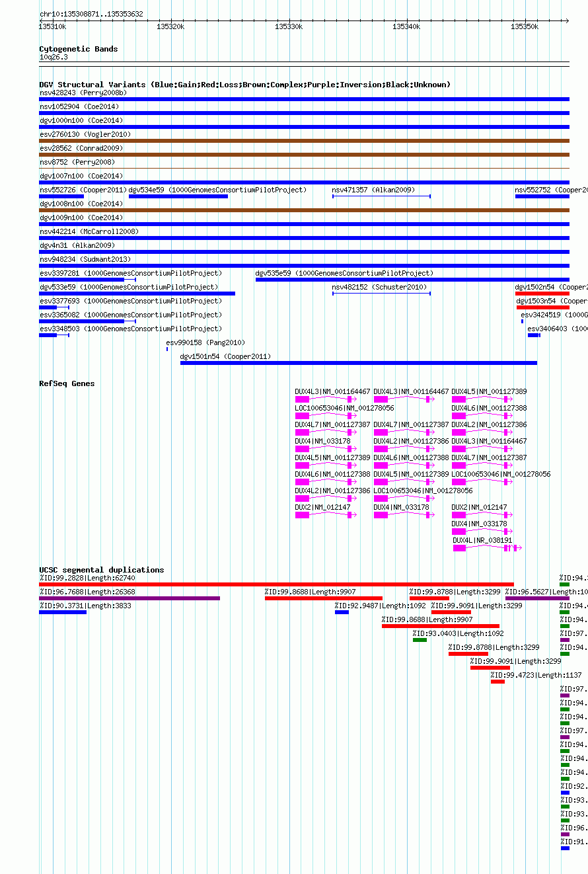Click the nsv552752 variant label
Screen dimensions: 588x874
click(x=551, y=190)
